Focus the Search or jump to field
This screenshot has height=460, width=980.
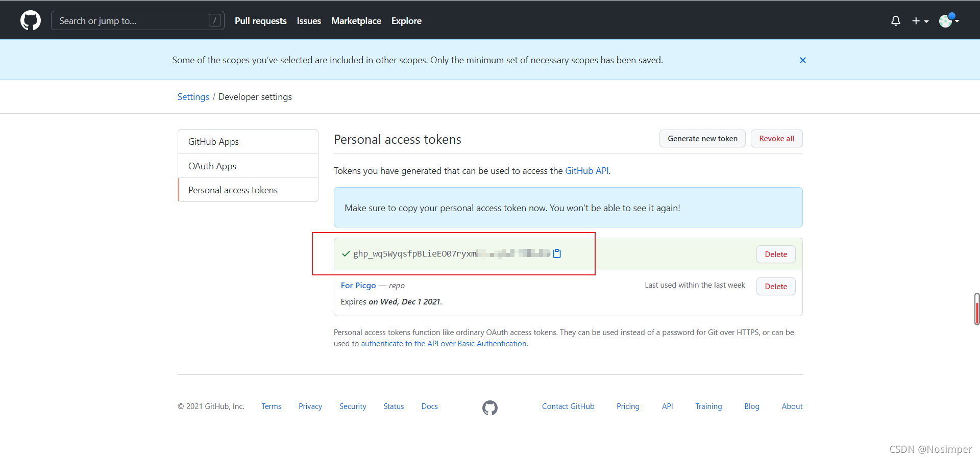tap(138, 20)
